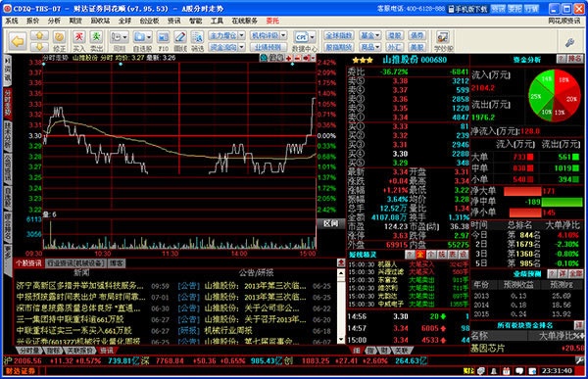Click the news panel scrollbar down arrow
The height and width of the screenshot is (379, 588).
340,340
